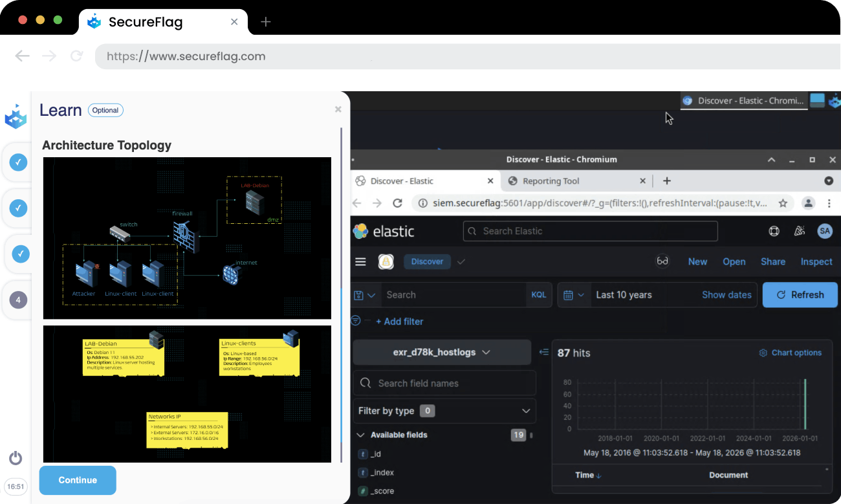Click Chromium's back arrow
841x504 pixels.
click(x=356, y=203)
